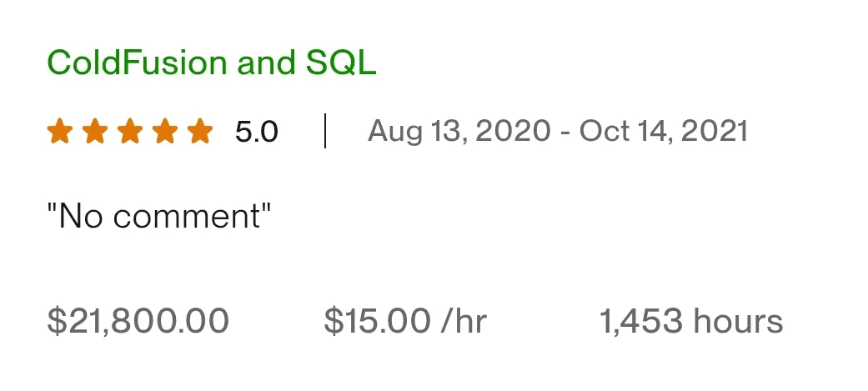Click the fourth orange rating star

164,132
